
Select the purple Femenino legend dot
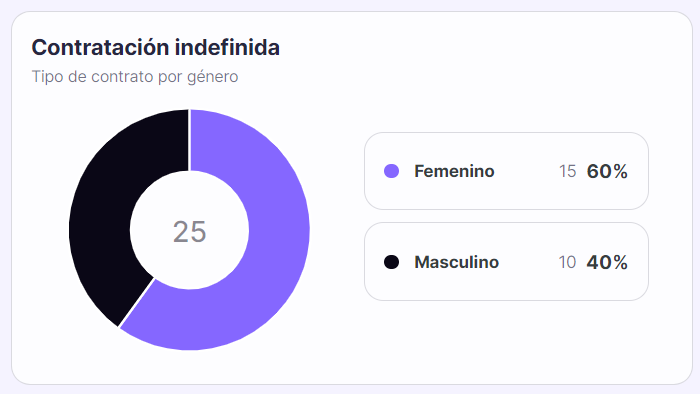392,171
